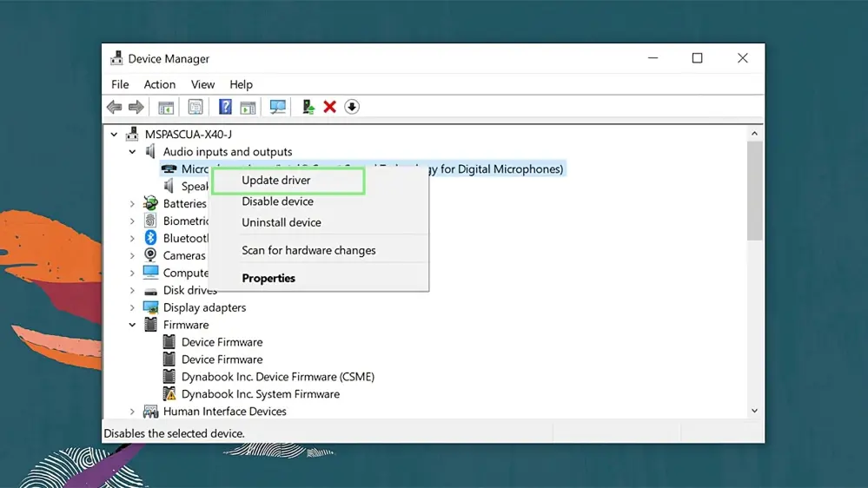The image size is (868, 488).
Task: Click the scrollbar down arrow
Action: [x=754, y=411]
